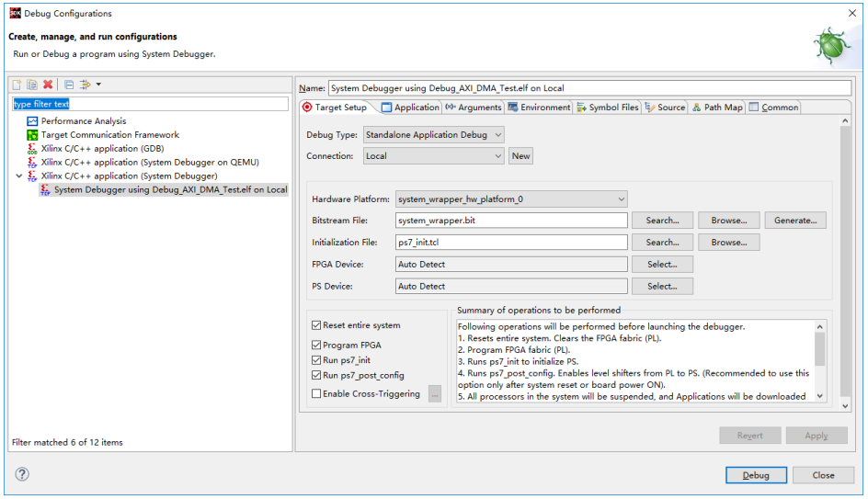Viewport: 868px width, 499px height.
Task: Click the Close button
Action: coord(823,475)
